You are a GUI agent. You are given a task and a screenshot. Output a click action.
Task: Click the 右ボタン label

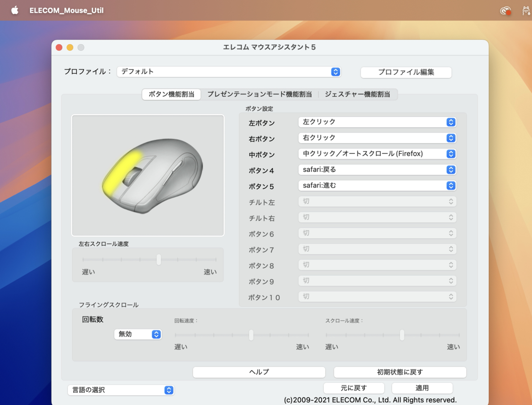[x=262, y=139]
